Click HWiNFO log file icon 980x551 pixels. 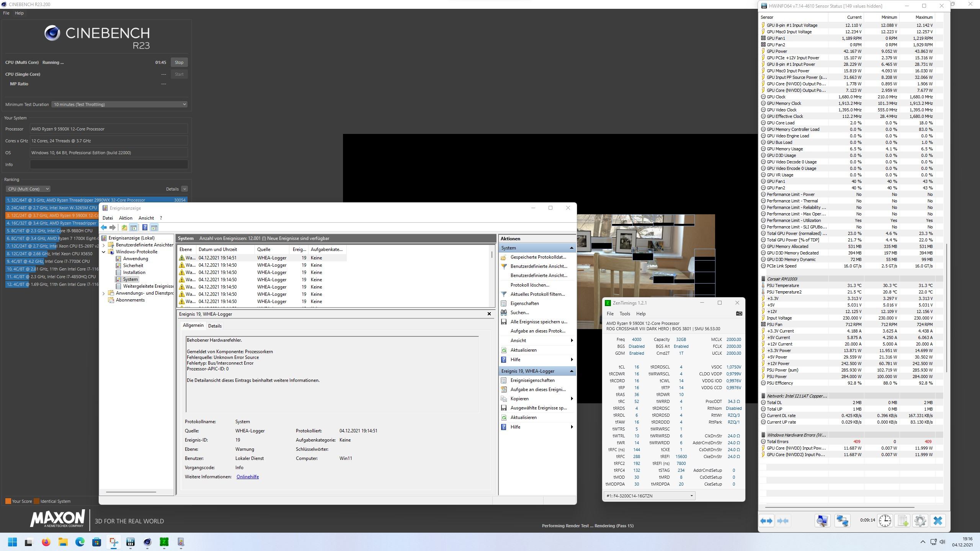[903, 520]
